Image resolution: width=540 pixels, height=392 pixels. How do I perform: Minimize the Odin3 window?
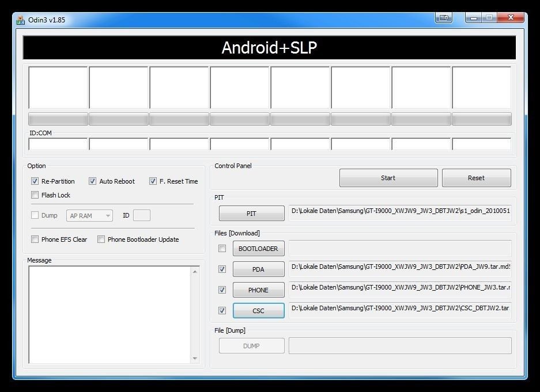474,17
